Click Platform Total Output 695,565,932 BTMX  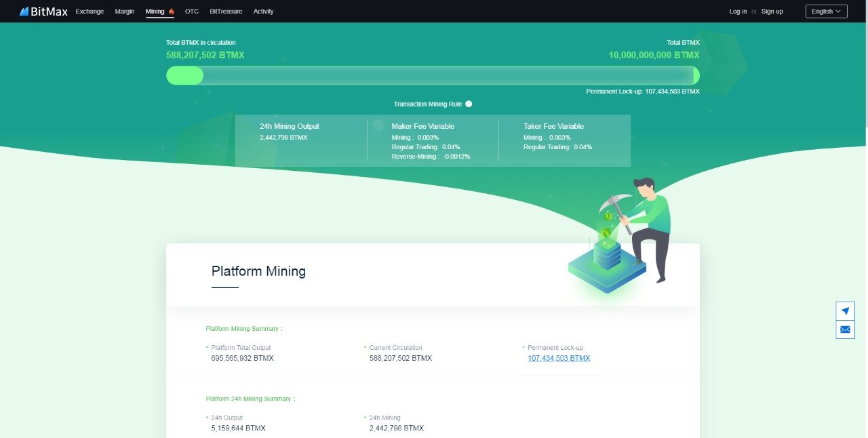[242, 358]
